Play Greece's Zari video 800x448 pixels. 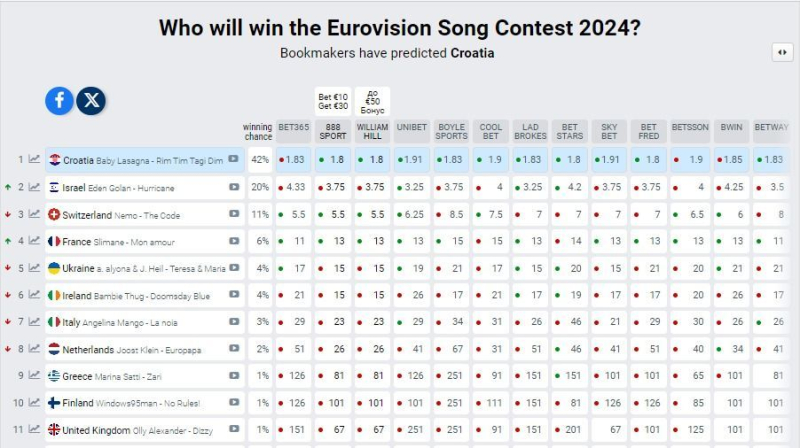pos(234,376)
